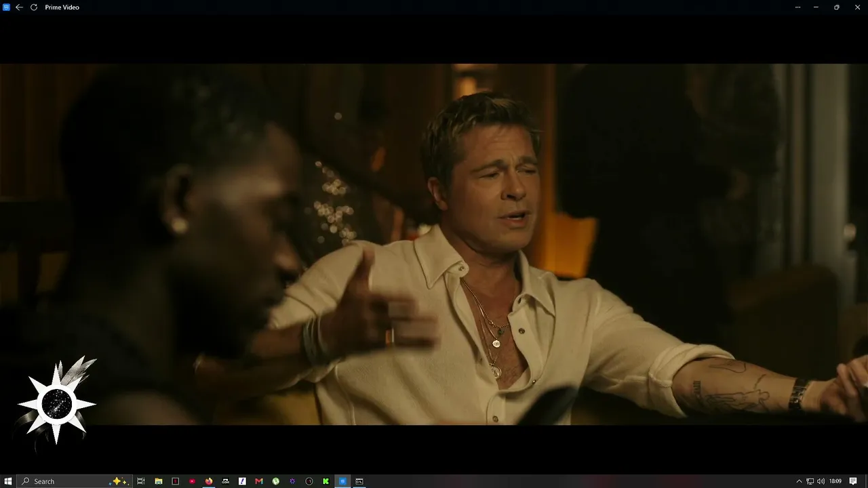Image resolution: width=868 pixels, height=488 pixels.
Task: Click the video frame to show player controls
Action: (434, 244)
